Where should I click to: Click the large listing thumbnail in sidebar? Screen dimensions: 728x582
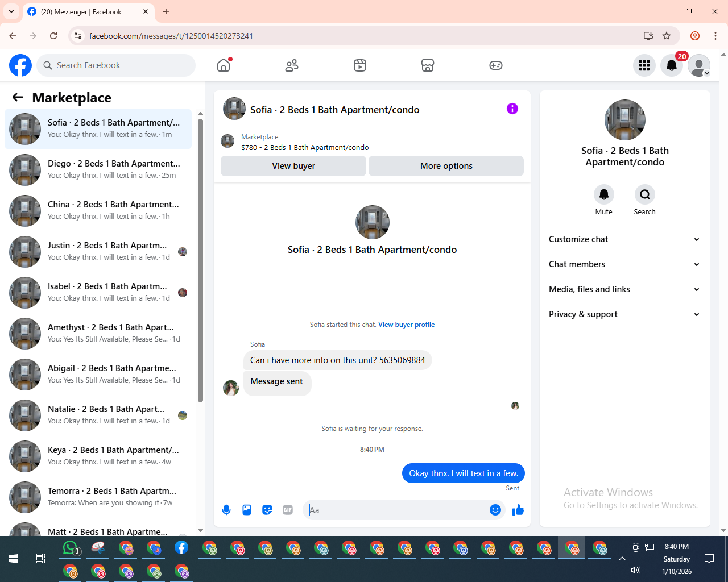click(625, 120)
